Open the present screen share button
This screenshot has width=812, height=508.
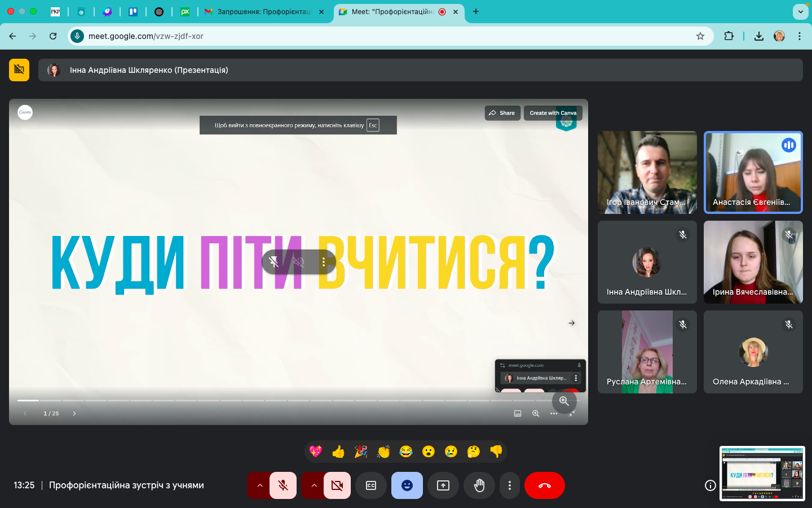click(443, 485)
